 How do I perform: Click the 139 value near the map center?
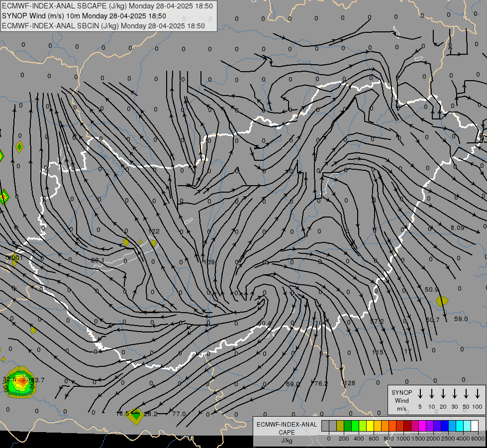(x=209, y=262)
